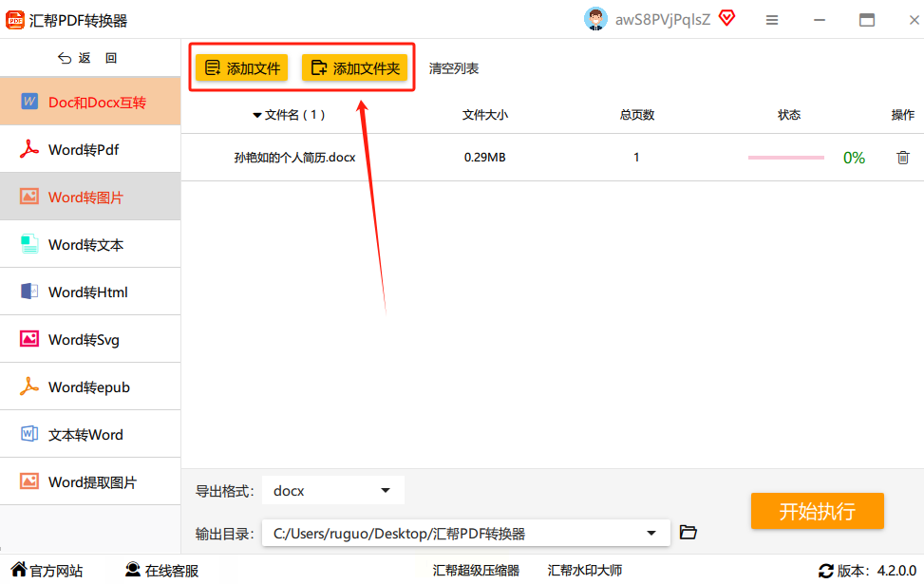The image size is (924, 584).
Task: Click the Doc和Docx互转 W icon
Action: pyautogui.click(x=28, y=102)
